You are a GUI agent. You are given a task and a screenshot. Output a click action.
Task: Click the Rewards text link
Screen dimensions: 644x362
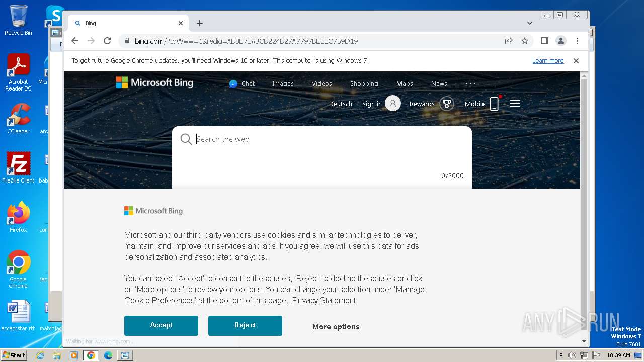422,104
